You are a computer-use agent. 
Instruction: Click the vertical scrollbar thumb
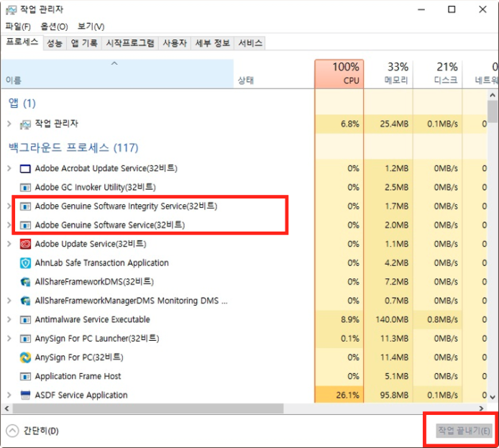[493, 111]
